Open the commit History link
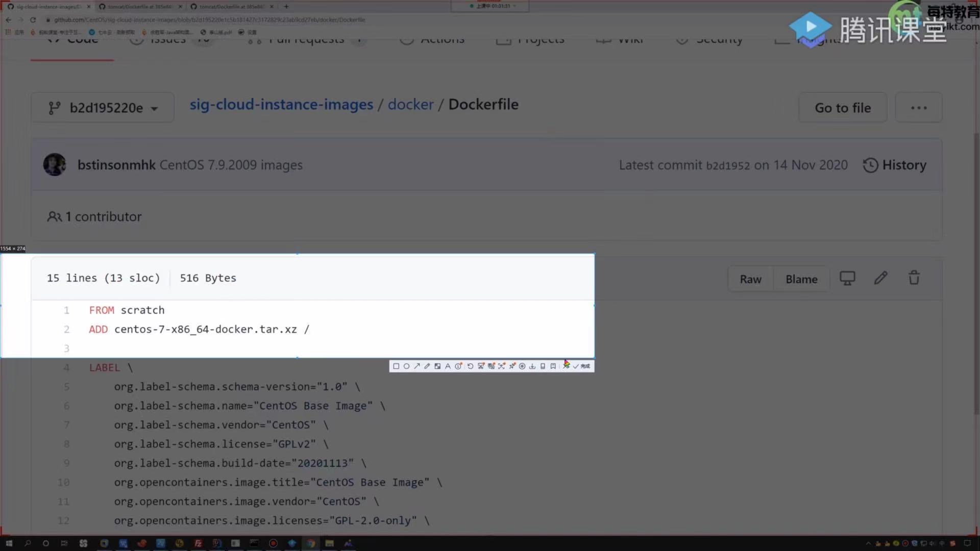 [x=895, y=165]
